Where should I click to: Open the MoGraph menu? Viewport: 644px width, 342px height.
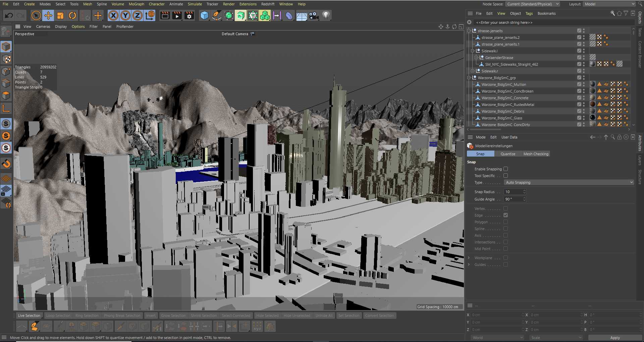click(x=136, y=4)
